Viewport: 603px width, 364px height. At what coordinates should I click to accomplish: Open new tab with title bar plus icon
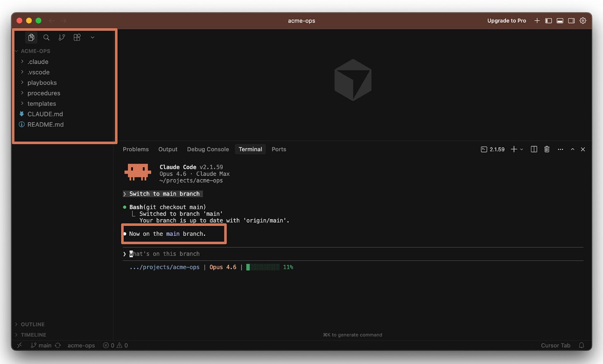click(537, 21)
